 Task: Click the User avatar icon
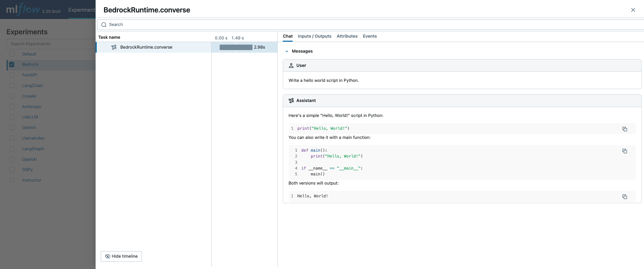click(x=291, y=65)
